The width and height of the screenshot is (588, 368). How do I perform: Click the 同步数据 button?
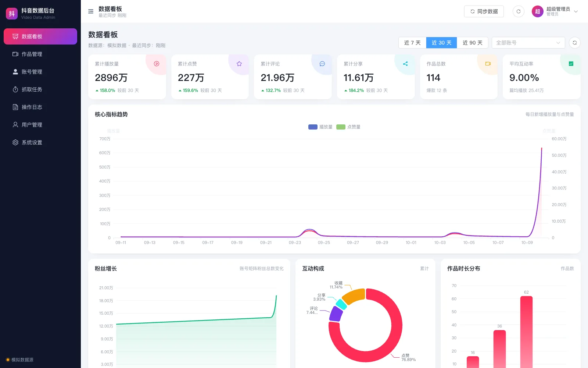[484, 11]
